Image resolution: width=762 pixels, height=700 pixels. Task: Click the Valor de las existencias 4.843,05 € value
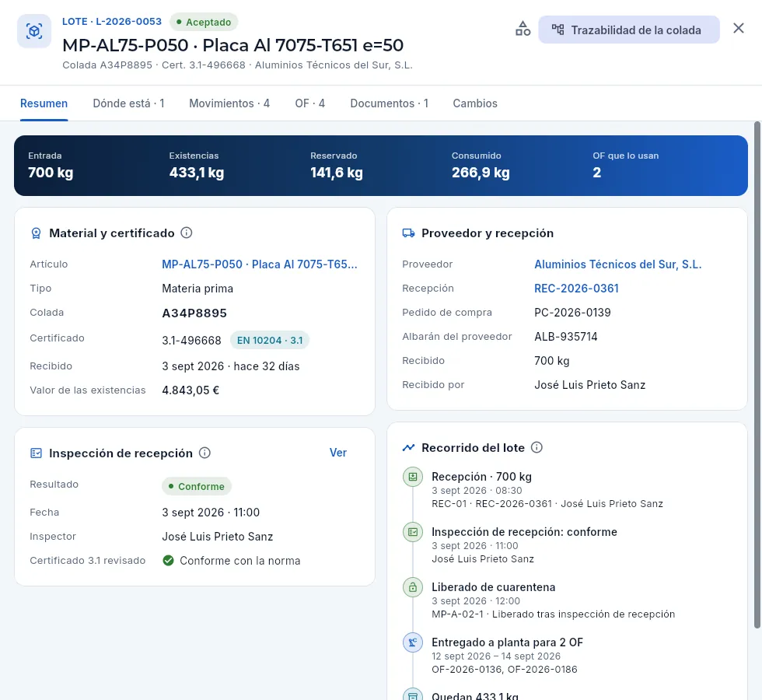(x=190, y=390)
